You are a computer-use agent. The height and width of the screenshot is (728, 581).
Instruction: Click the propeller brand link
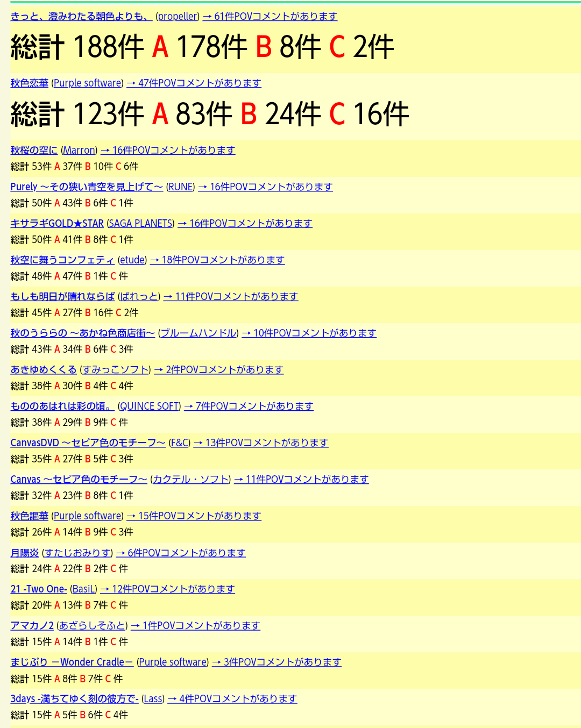pos(178,17)
